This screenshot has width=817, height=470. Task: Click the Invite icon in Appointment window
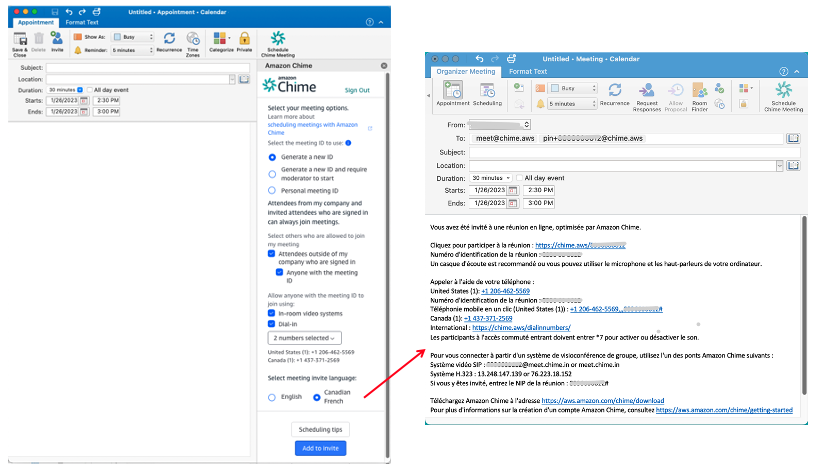click(57, 42)
